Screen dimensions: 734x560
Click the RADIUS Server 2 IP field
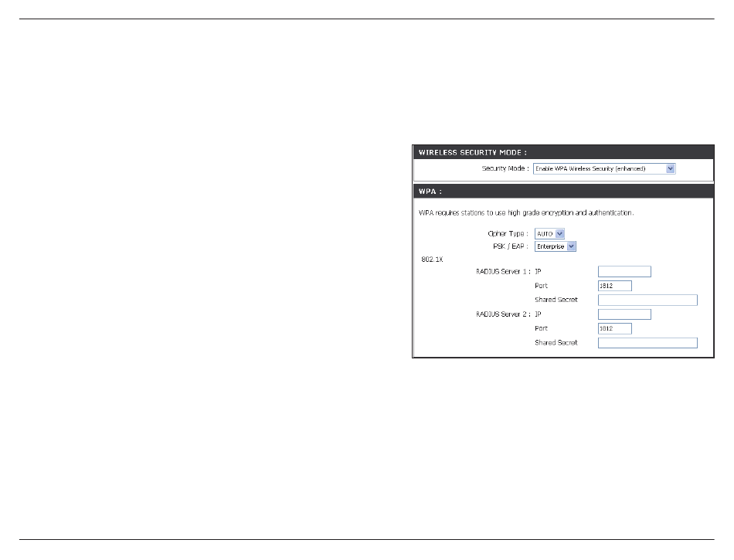pyautogui.click(x=624, y=314)
